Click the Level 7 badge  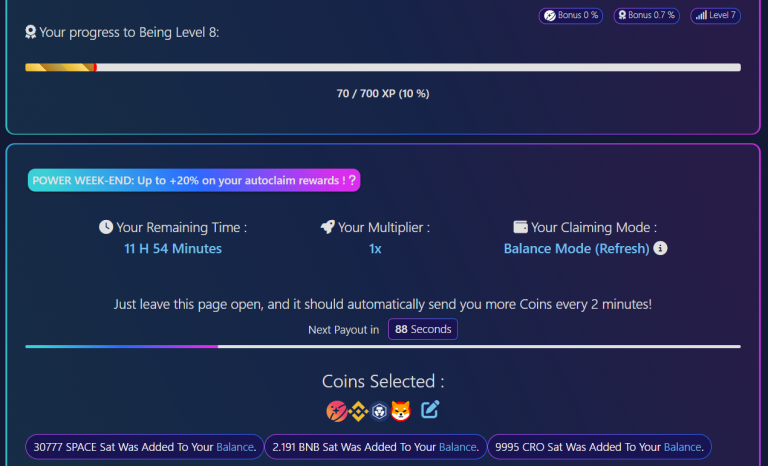pos(716,16)
